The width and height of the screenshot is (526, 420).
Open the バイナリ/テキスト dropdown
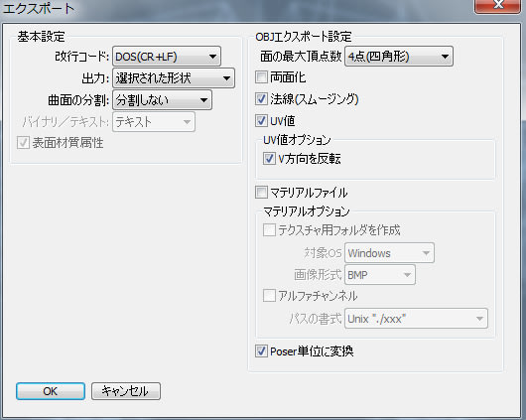tap(154, 122)
